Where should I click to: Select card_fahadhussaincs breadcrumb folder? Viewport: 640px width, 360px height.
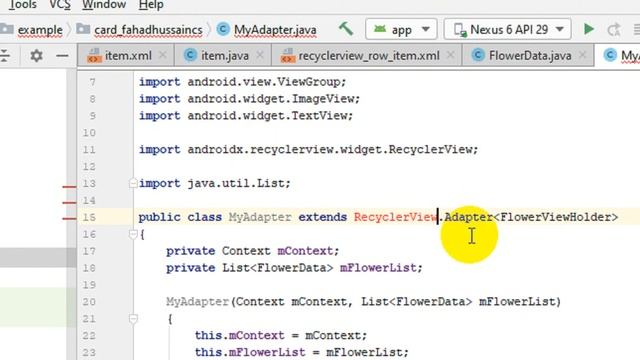tap(148, 30)
